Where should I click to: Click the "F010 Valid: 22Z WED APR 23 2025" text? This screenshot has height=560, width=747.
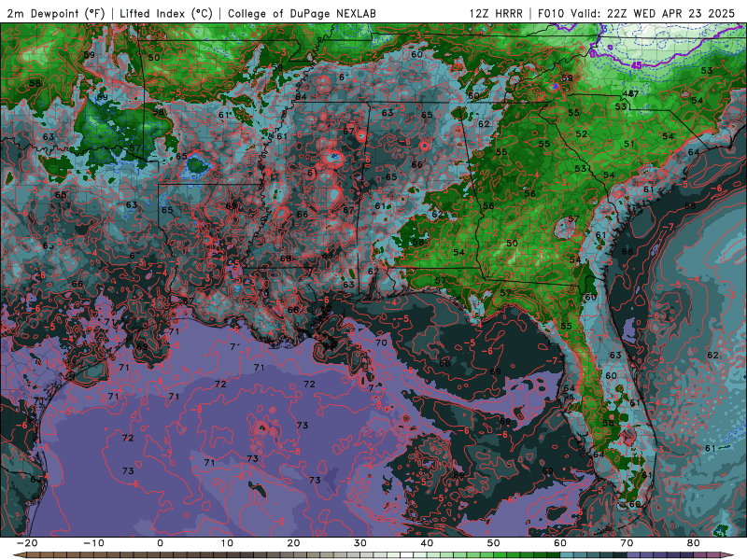(x=636, y=14)
